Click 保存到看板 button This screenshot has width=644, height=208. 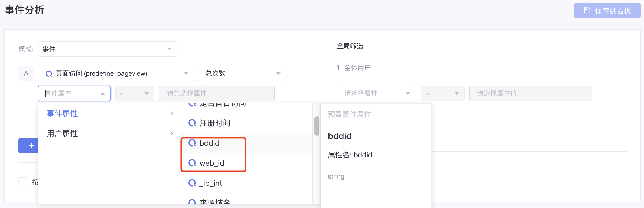pos(607,11)
